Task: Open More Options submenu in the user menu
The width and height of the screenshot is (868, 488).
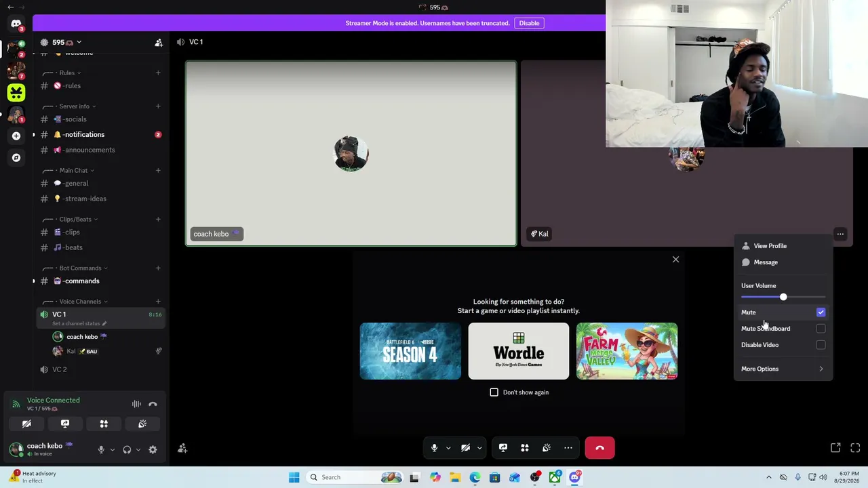Action: (x=783, y=369)
